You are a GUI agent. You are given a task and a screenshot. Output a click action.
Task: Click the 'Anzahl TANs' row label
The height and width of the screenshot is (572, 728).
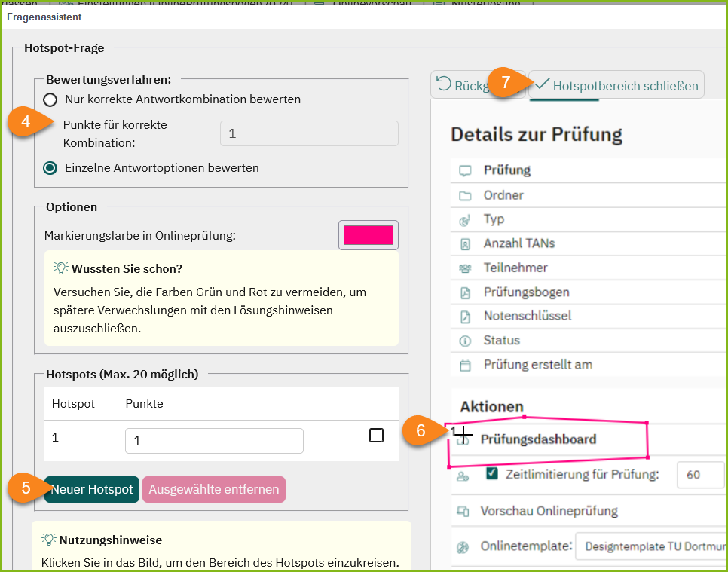519,243
